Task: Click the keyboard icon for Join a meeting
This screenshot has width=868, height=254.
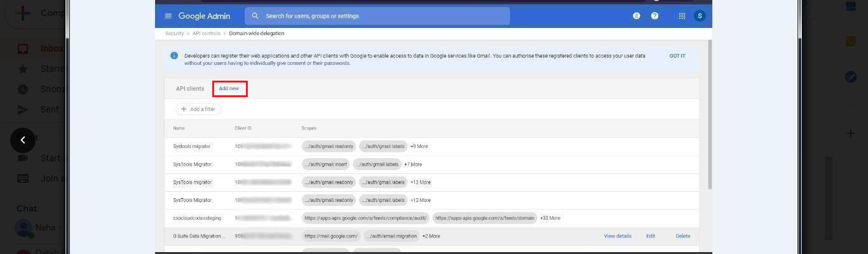Action: click(x=23, y=178)
